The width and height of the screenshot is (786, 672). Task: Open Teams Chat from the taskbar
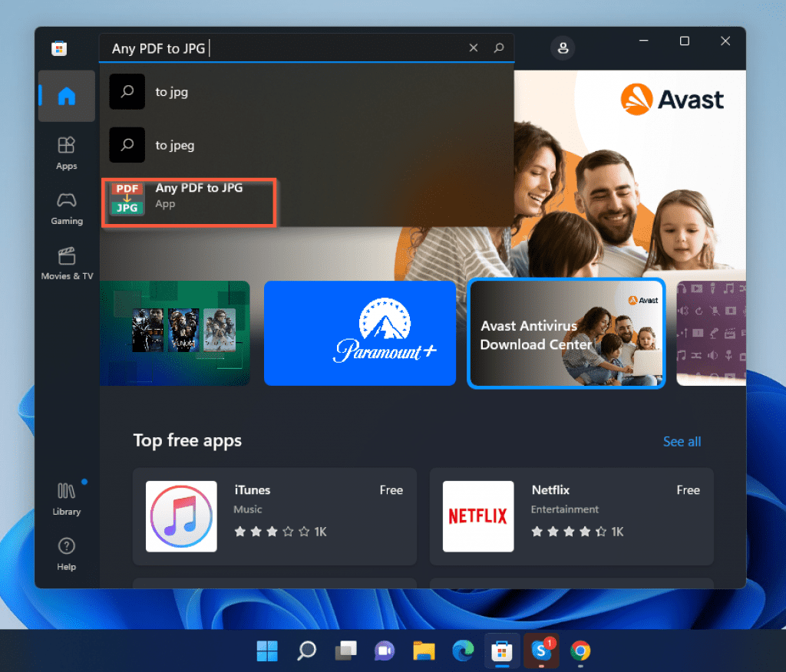coord(385,651)
